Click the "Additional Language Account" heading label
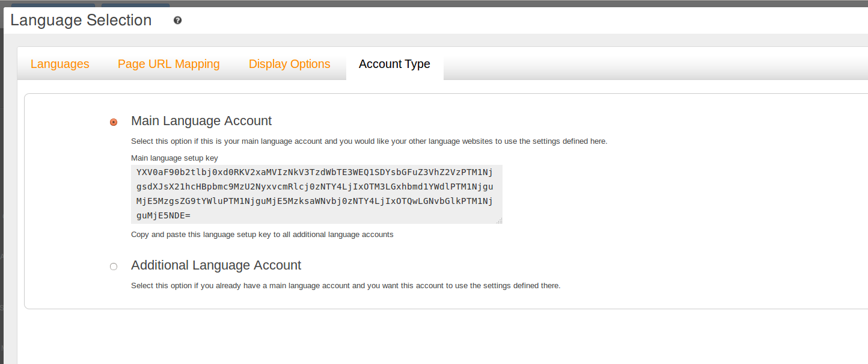The image size is (868, 364). tap(216, 265)
